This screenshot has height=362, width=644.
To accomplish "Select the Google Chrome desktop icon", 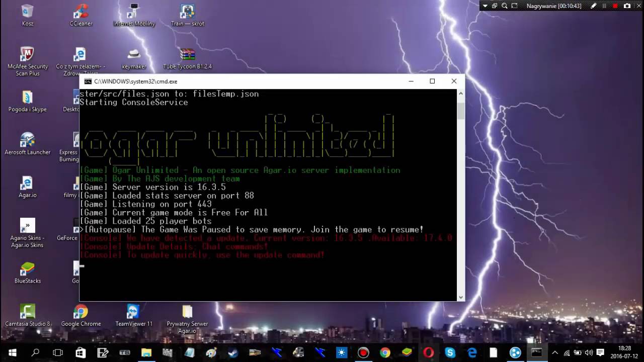I will 81,316.
